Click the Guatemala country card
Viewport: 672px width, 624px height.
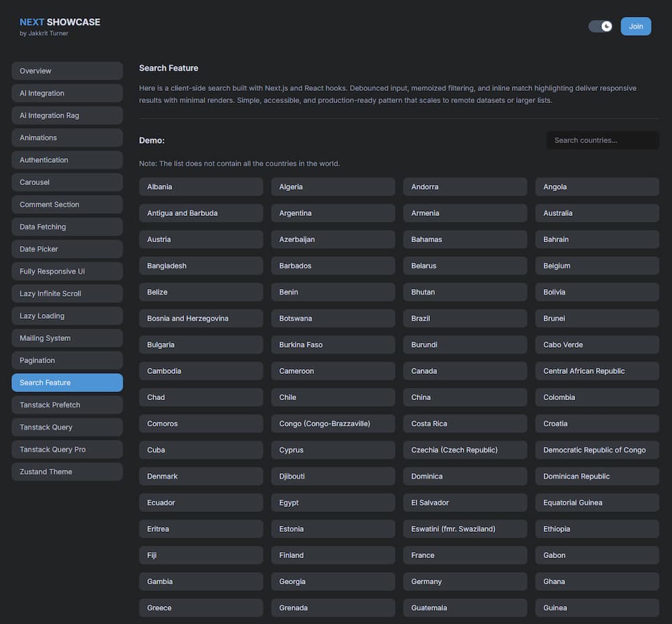click(x=465, y=608)
